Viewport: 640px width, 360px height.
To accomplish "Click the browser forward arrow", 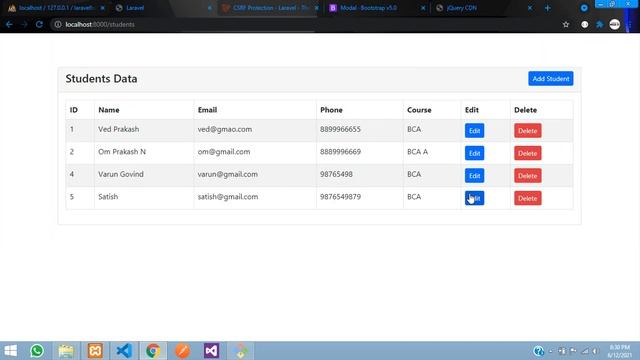I will [24, 24].
